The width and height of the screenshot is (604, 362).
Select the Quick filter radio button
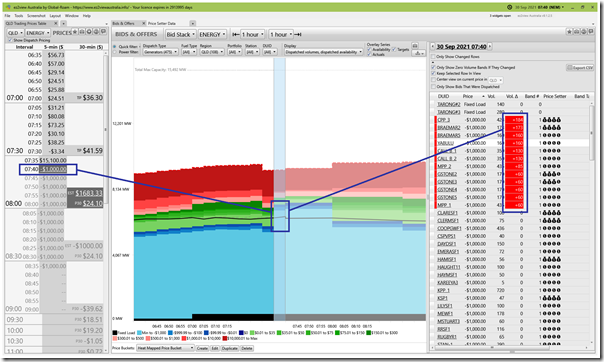click(x=114, y=47)
